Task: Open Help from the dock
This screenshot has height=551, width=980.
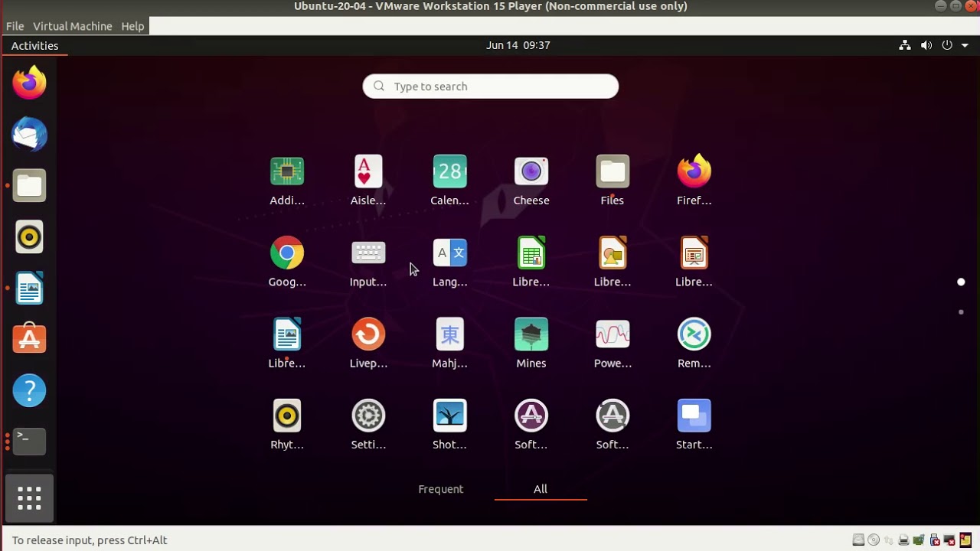Action: 29,390
